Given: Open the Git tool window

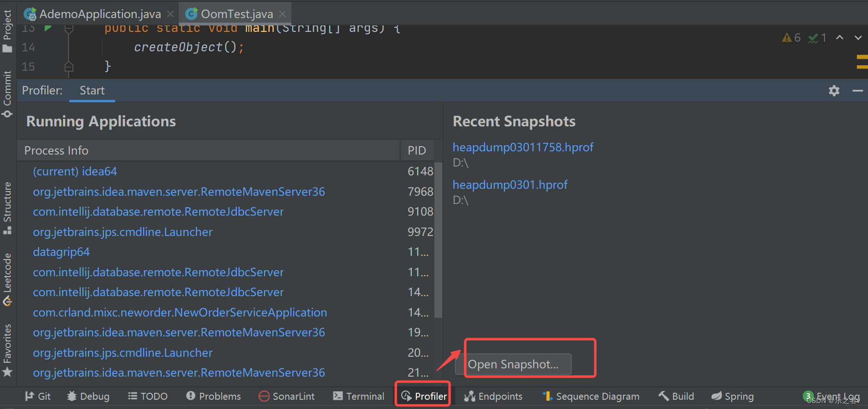Looking at the screenshot, I should click(38, 397).
